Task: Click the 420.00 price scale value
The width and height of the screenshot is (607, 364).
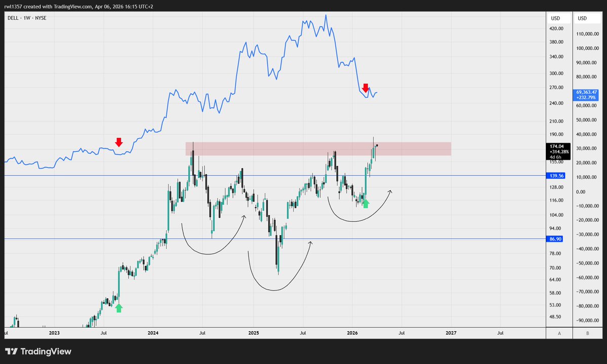Action: [556, 29]
